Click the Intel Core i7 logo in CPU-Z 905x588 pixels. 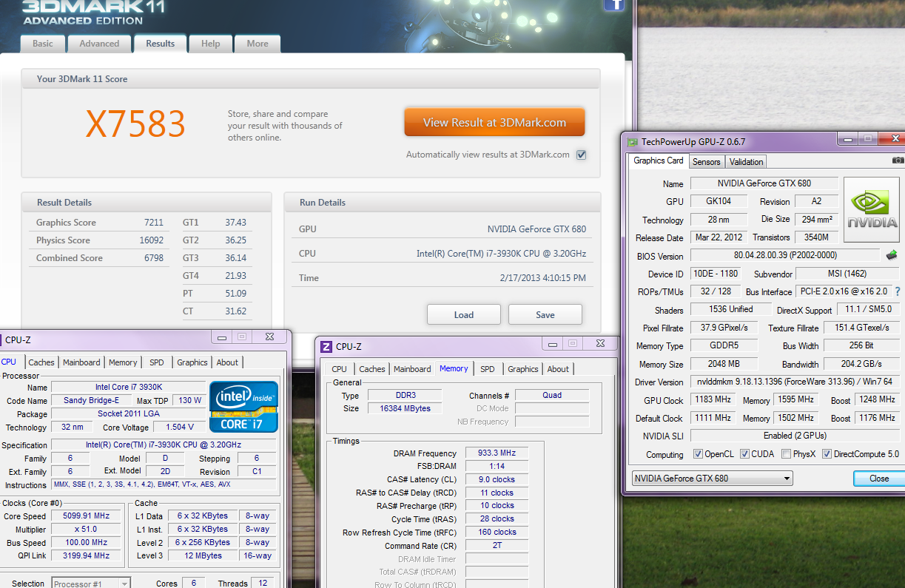click(x=243, y=406)
